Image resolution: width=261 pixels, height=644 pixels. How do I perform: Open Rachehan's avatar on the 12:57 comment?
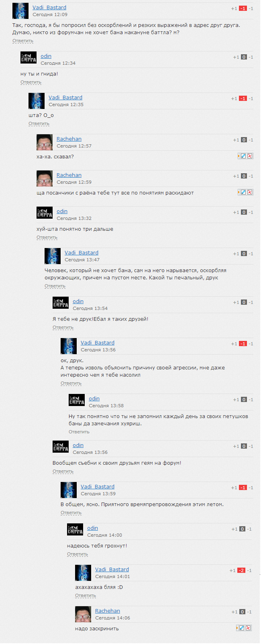45,142
